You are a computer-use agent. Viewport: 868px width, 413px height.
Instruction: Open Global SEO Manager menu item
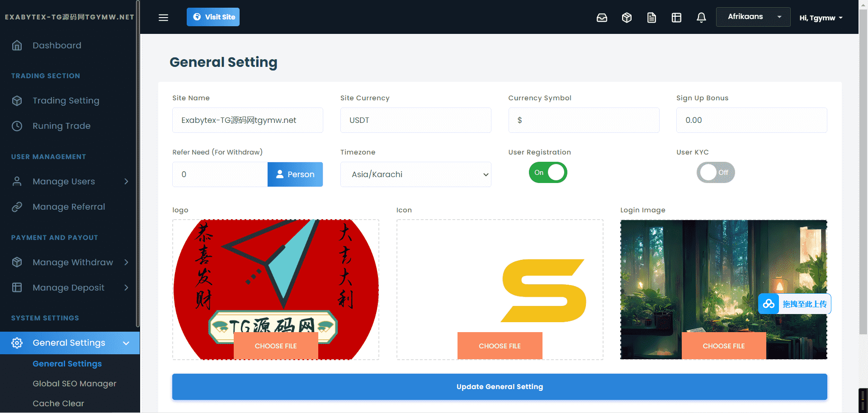click(75, 384)
